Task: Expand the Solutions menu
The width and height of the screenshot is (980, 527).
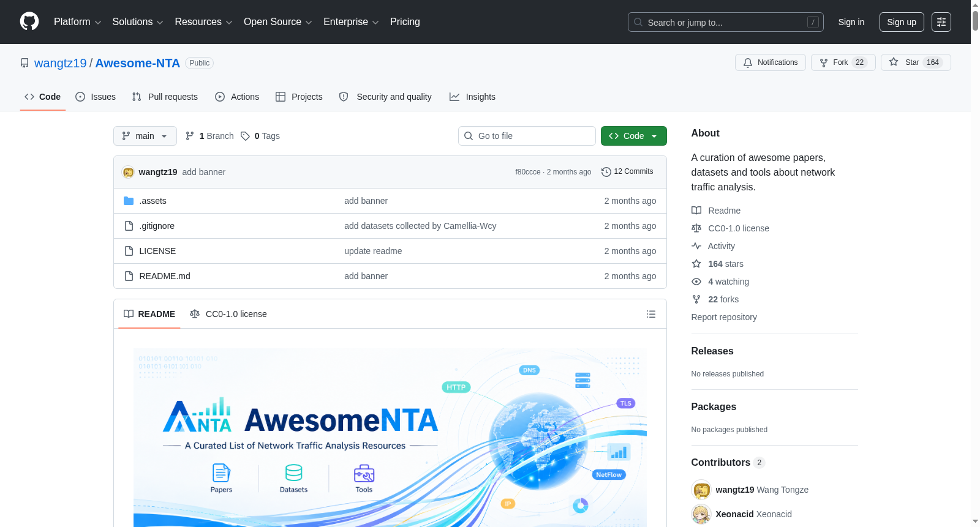Action: (x=138, y=22)
